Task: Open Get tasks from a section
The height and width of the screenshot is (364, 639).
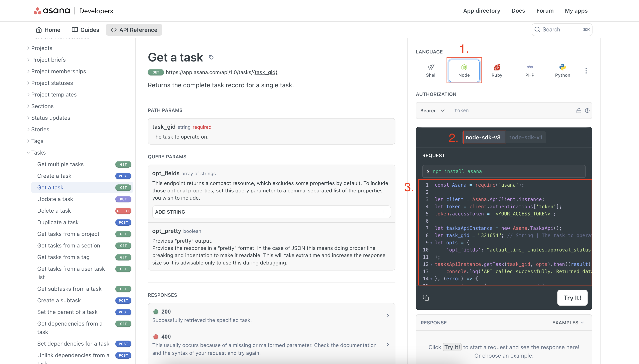Action: click(x=82, y=245)
